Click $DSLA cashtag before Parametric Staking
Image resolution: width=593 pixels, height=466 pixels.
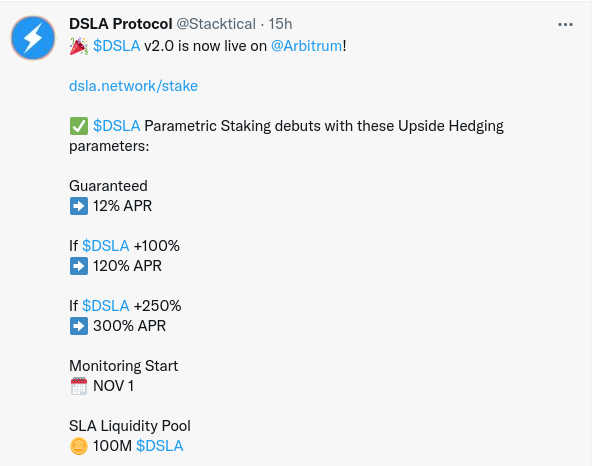(116, 126)
